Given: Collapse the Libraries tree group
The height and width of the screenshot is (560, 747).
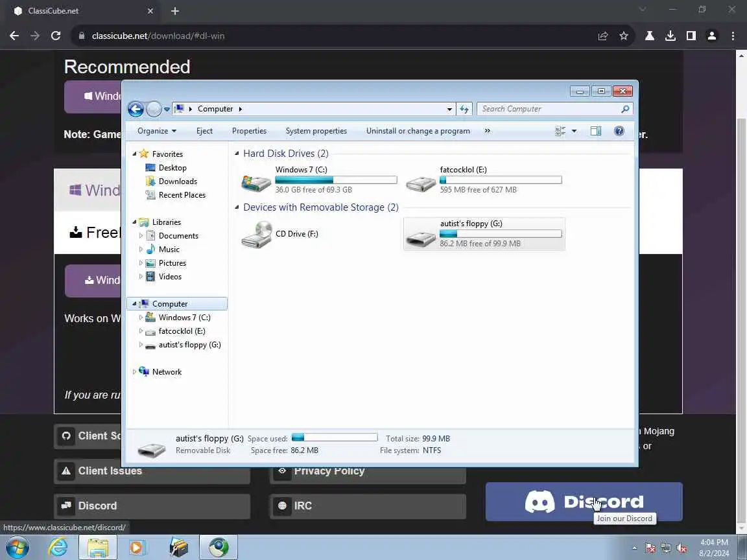Looking at the screenshot, I should 134,222.
